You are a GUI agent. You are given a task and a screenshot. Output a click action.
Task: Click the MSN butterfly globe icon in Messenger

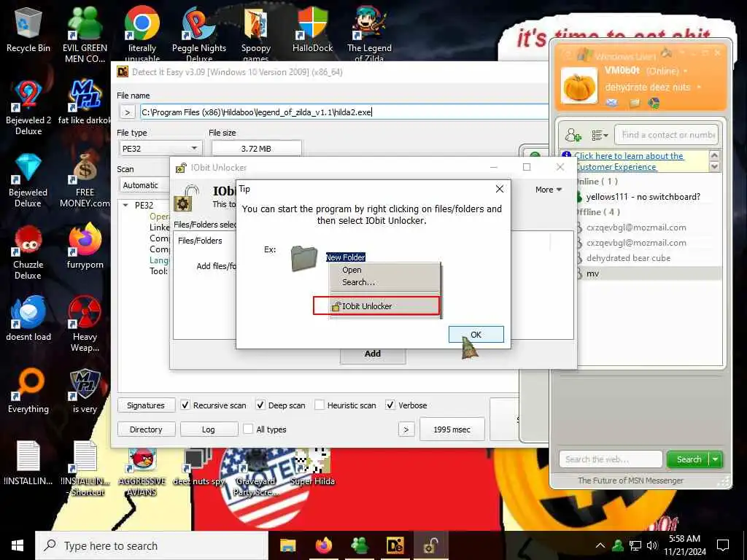coord(654,103)
